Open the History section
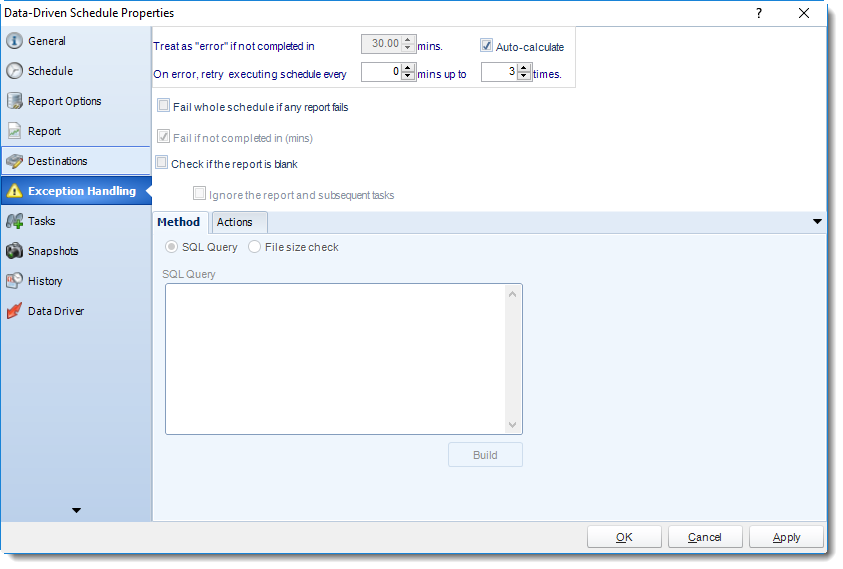Image resolution: width=843 pixels, height=569 pixels. pos(75,281)
